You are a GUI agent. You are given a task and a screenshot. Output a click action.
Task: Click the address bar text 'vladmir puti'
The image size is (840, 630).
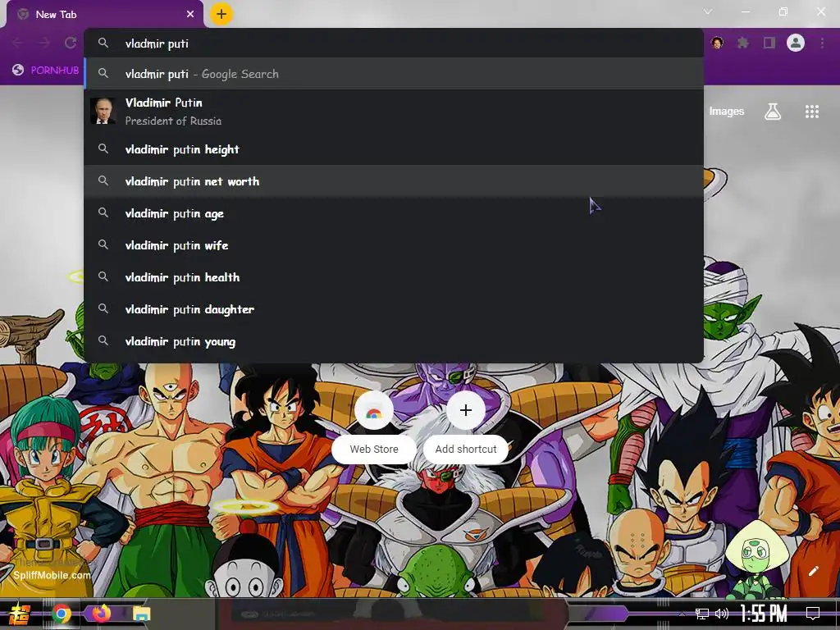click(157, 43)
